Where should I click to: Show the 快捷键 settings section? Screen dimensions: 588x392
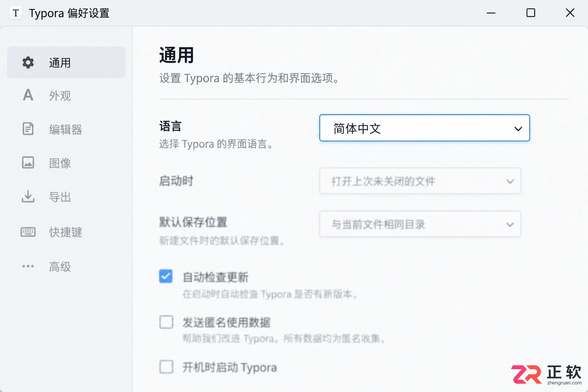click(66, 232)
